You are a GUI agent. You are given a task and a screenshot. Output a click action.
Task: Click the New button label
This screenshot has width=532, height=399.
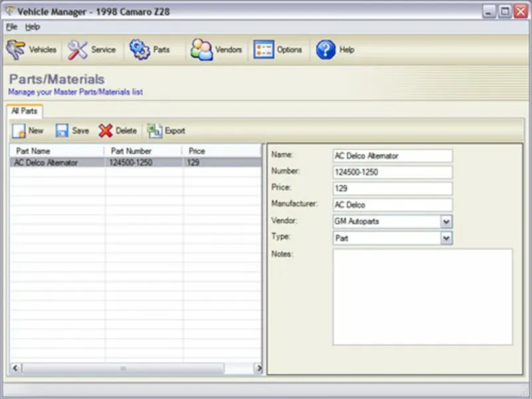(36, 130)
